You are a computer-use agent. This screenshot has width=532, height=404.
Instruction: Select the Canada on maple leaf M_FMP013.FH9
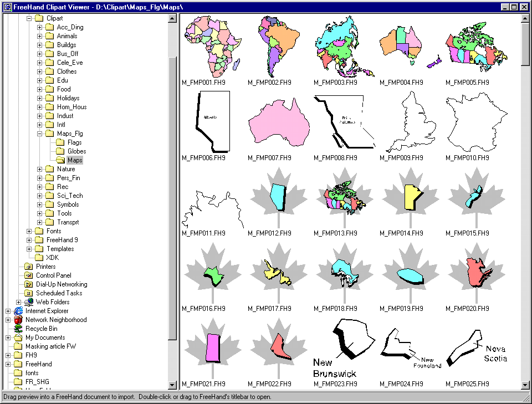(344, 197)
